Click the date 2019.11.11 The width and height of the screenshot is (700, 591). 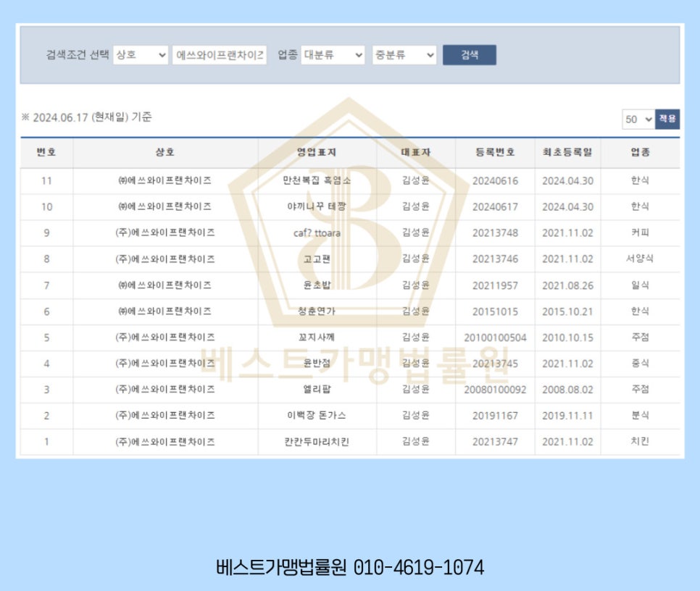(567, 416)
